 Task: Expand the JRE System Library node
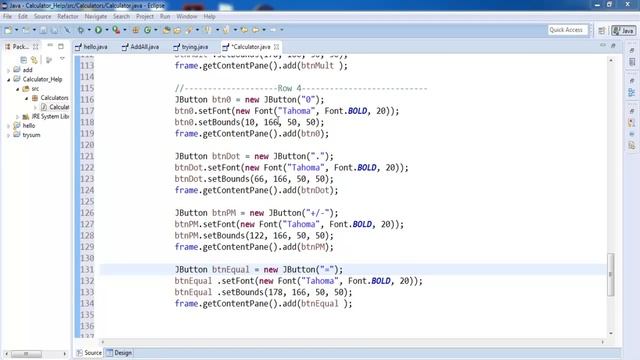point(18,117)
